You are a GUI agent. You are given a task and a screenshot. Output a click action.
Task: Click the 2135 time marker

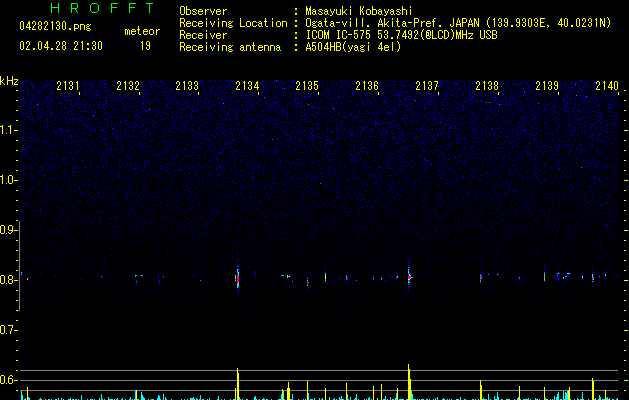[307, 86]
